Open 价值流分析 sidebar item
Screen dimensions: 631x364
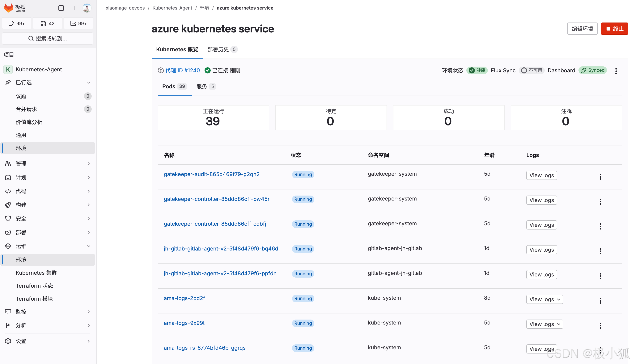tap(48, 122)
